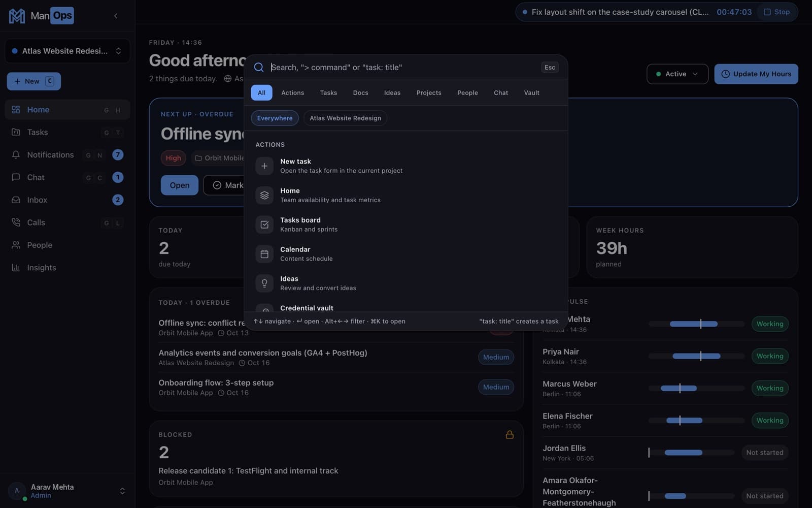Click the New task plus icon
Screen dimensions: 812x508
point(264,166)
